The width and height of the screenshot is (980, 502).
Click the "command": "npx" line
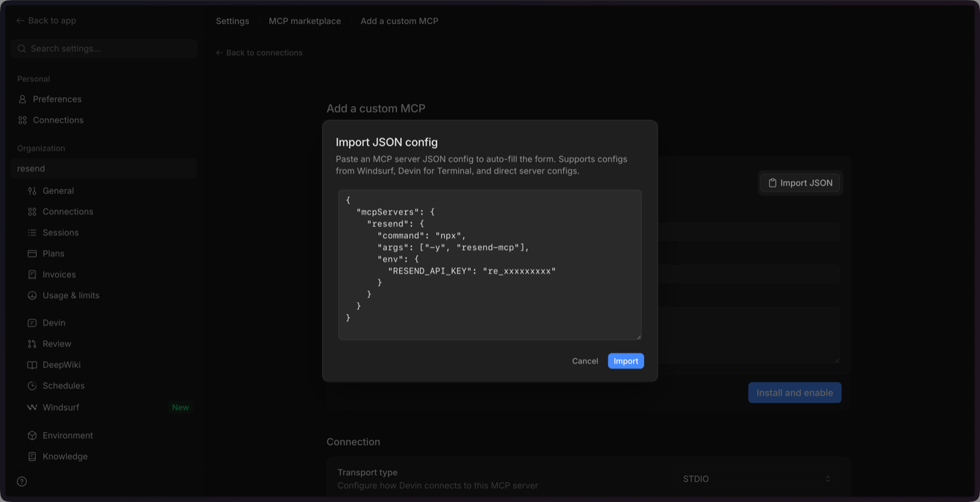click(422, 236)
